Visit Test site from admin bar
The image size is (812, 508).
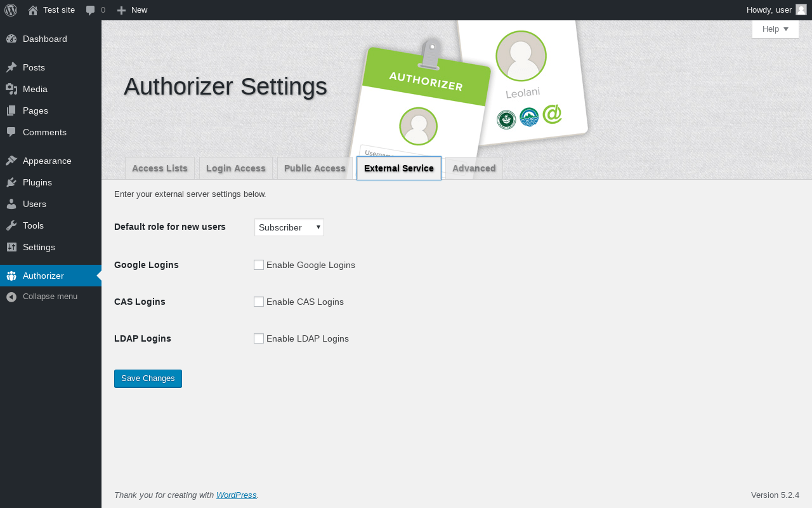point(59,10)
